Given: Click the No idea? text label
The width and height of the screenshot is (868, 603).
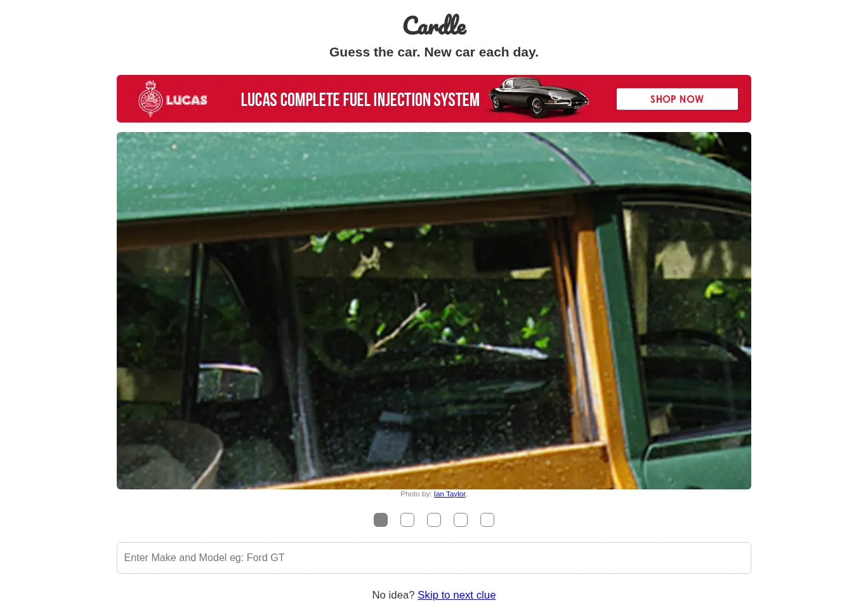Looking at the screenshot, I should (x=393, y=595).
